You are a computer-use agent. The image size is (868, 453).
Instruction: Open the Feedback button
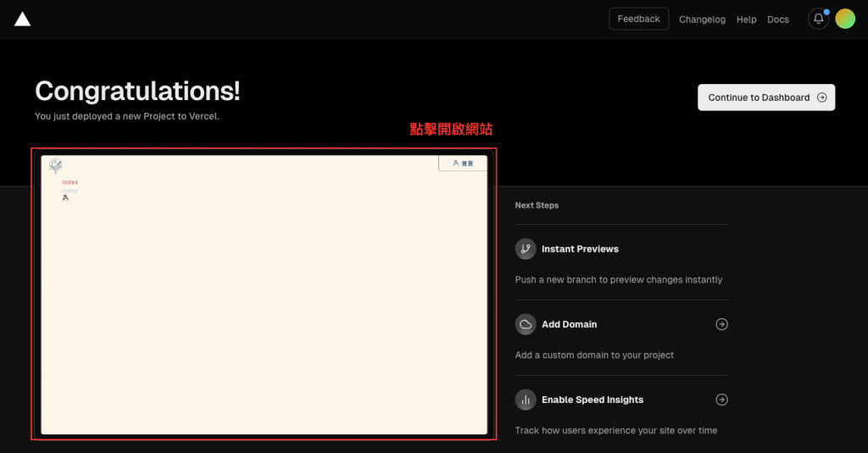coord(639,19)
